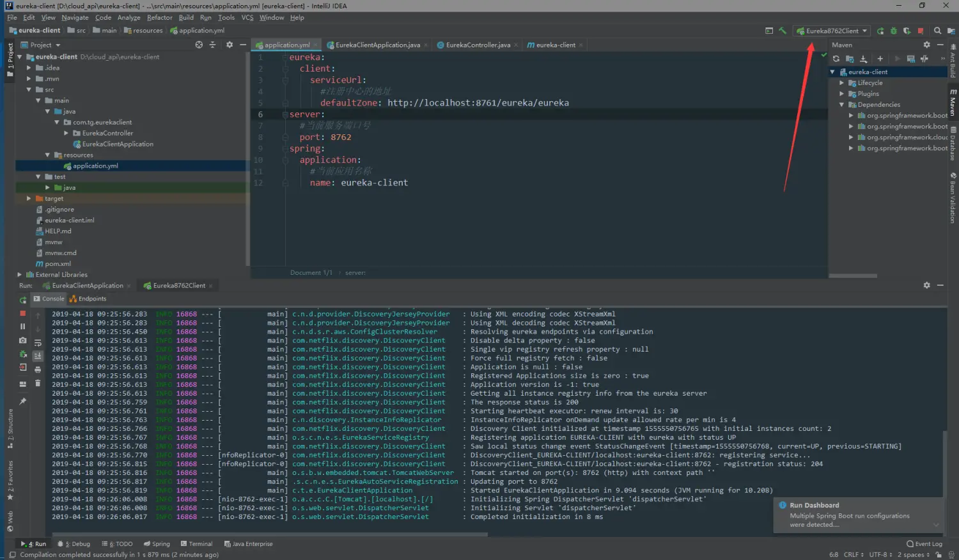This screenshot has width=959, height=560.
Task: Expand the target folder in project tree
Action: tap(29, 199)
